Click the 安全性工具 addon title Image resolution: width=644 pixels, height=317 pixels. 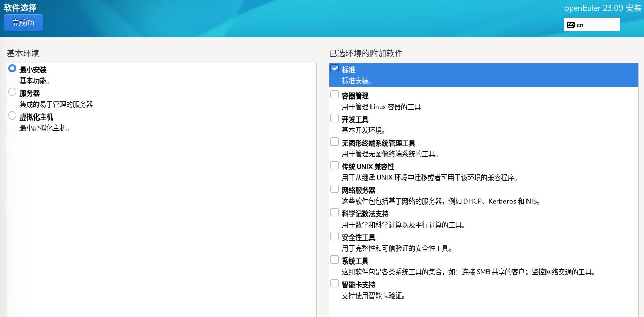(359, 237)
